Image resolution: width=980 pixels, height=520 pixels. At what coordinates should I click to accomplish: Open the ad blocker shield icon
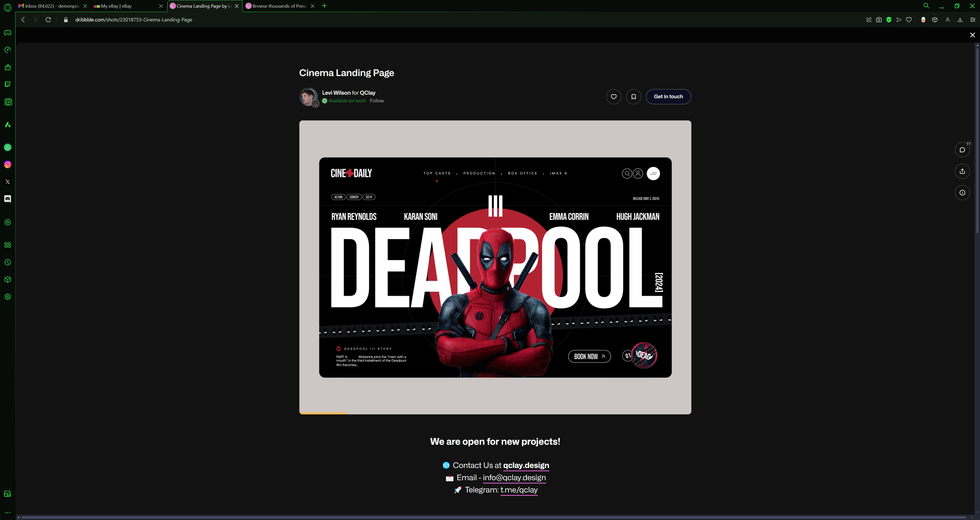889,20
